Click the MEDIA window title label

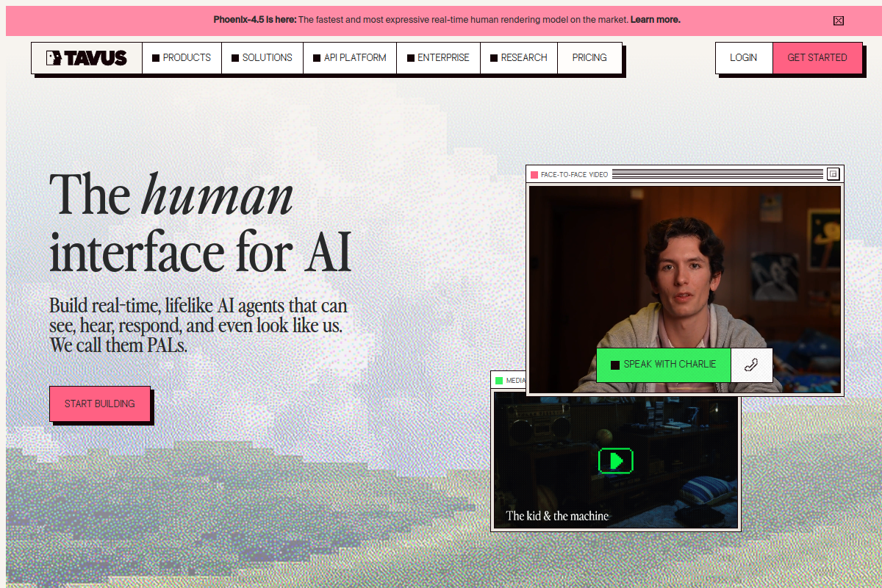click(x=515, y=381)
